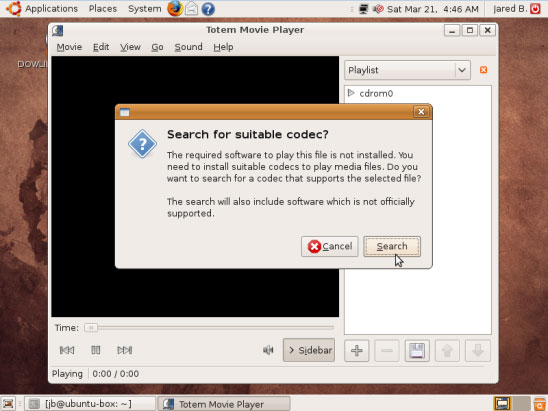
Task: Open the Help menu in Totem
Action: point(223,47)
